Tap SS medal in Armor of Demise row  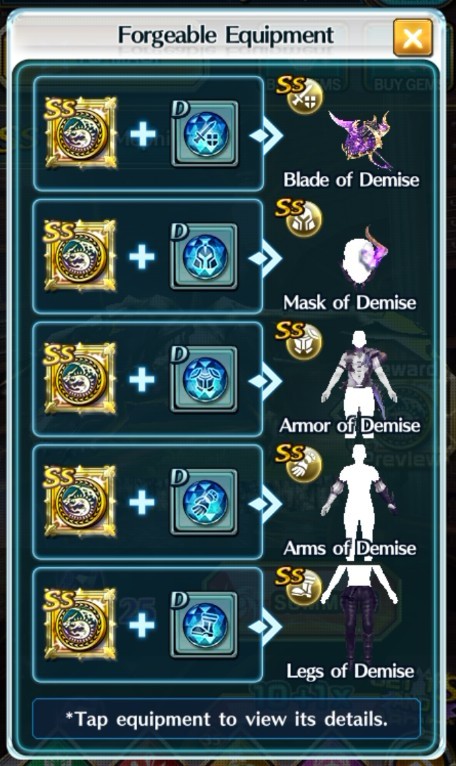click(81, 379)
